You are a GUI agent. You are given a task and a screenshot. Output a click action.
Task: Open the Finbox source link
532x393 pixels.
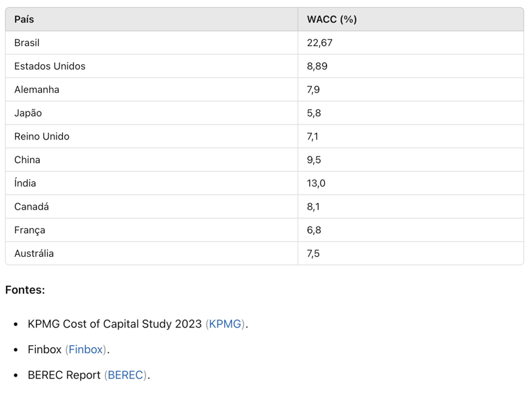(x=85, y=349)
